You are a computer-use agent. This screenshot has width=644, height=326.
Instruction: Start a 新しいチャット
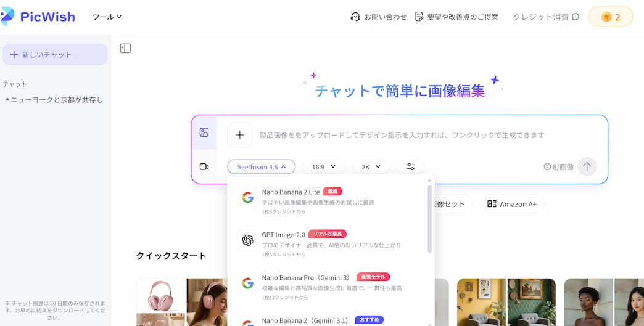55,54
